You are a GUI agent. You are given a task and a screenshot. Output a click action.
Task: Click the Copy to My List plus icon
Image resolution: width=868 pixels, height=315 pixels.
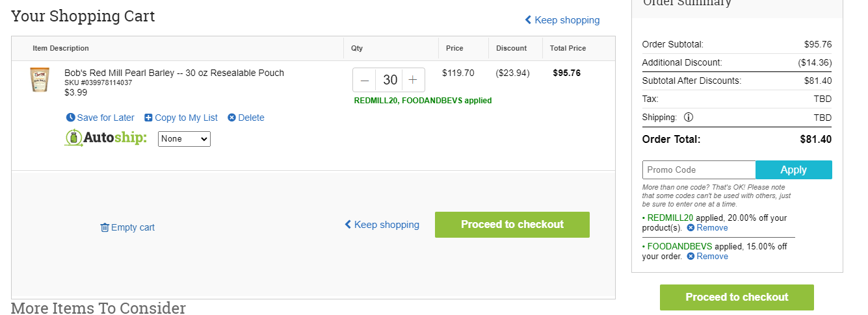pyautogui.click(x=148, y=118)
